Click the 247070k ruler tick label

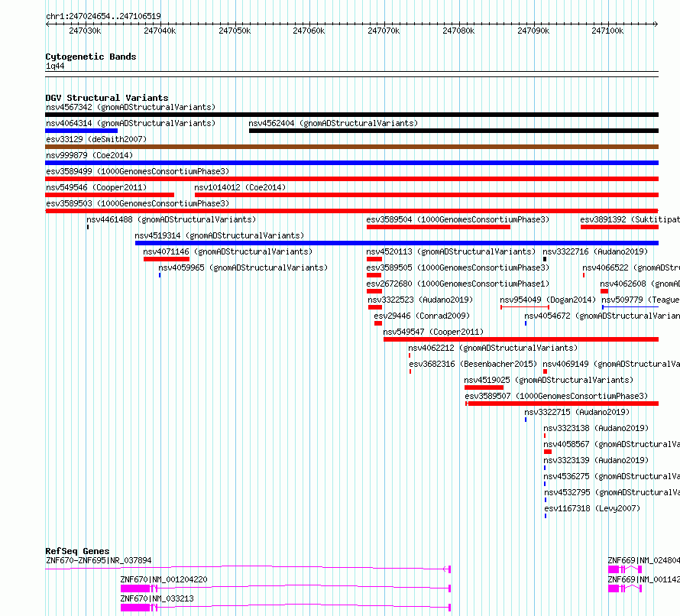click(384, 31)
